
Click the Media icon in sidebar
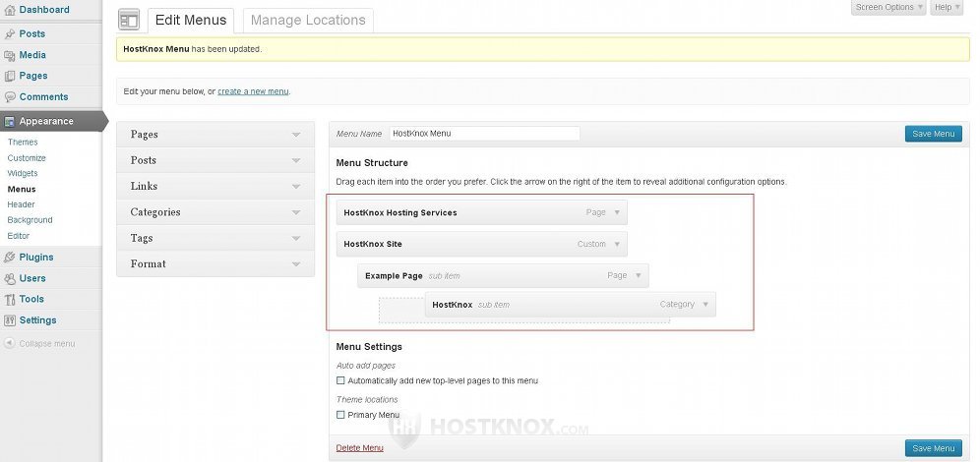(10, 56)
